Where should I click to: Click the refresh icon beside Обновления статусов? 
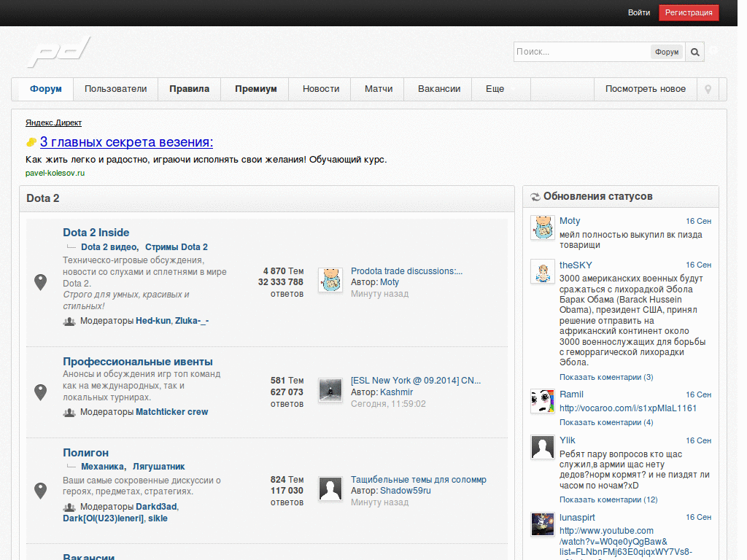point(535,197)
